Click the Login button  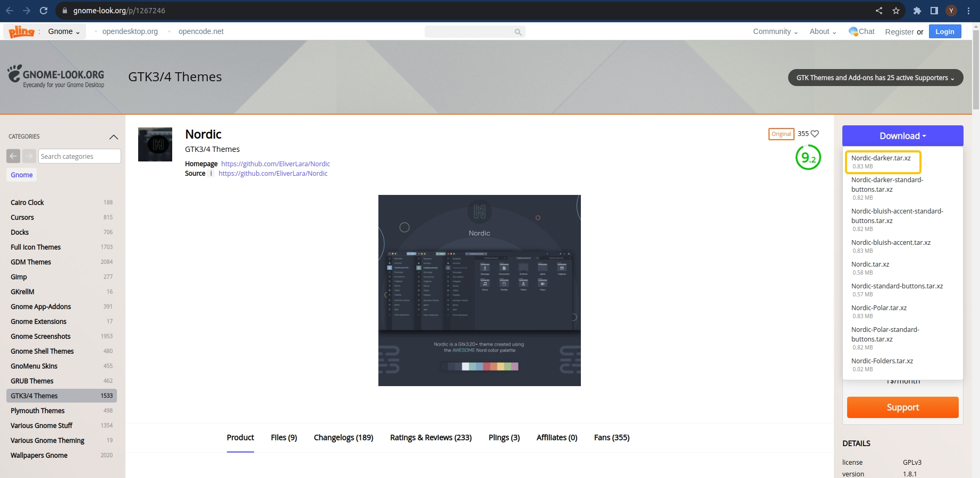pos(945,31)
